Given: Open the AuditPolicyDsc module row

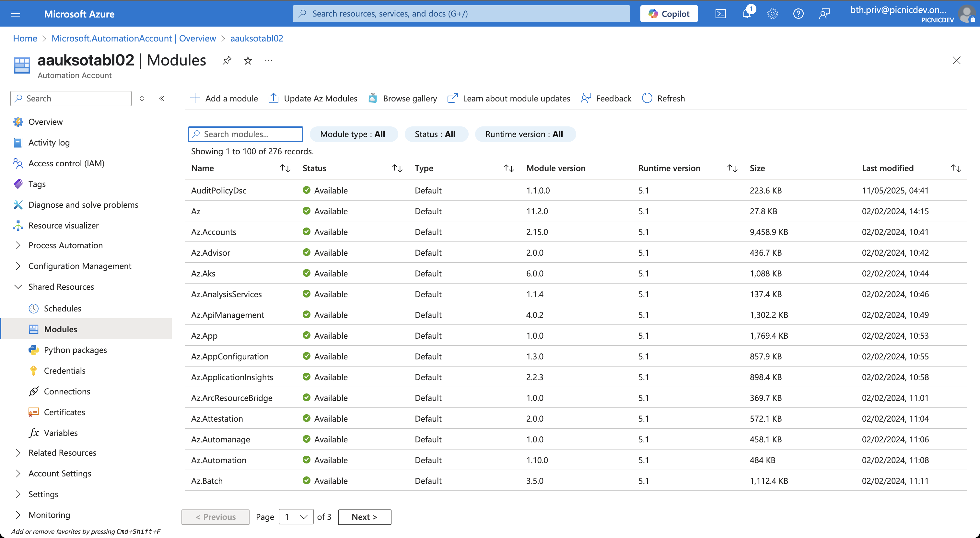Looking at the screenshot, I should (576, 190).
